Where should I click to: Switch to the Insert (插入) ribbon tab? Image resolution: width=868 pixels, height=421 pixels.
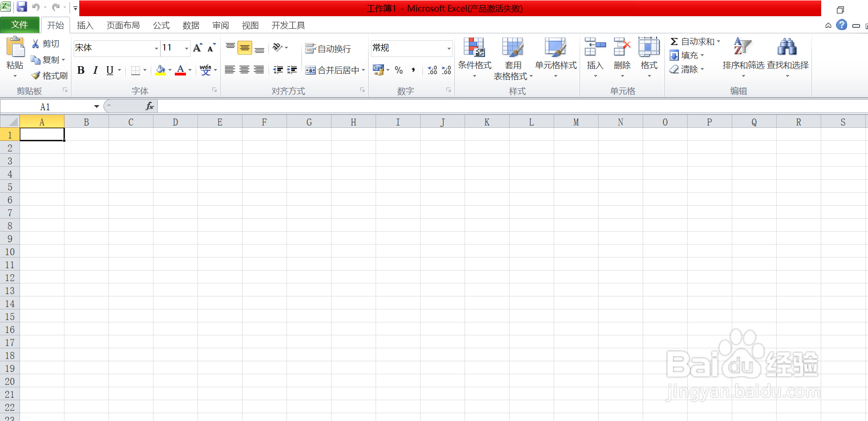coord(85,25)
